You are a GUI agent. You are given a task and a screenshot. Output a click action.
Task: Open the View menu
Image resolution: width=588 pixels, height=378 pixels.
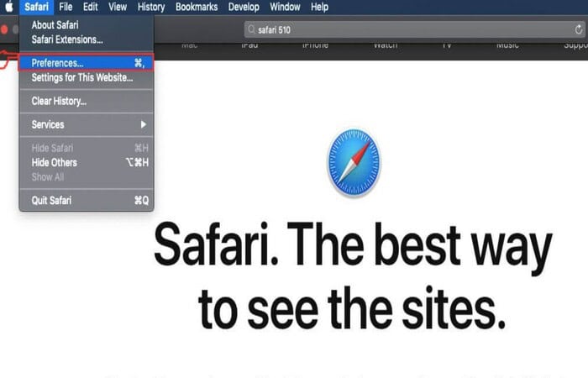[118, 7]
